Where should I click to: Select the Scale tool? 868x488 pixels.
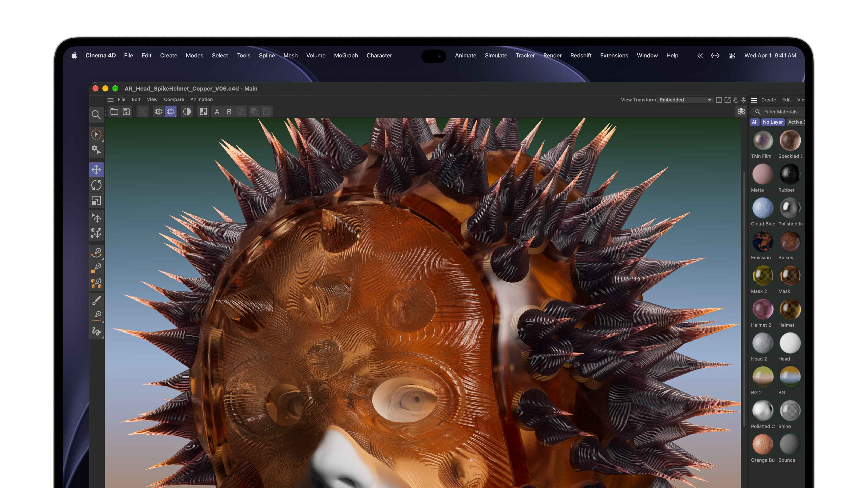96,201
